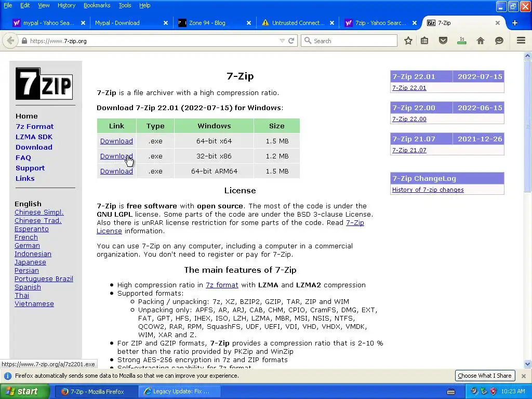Open the FAQ sidebar link
Viewport: 532px width, 399px height.
[23, 158]
